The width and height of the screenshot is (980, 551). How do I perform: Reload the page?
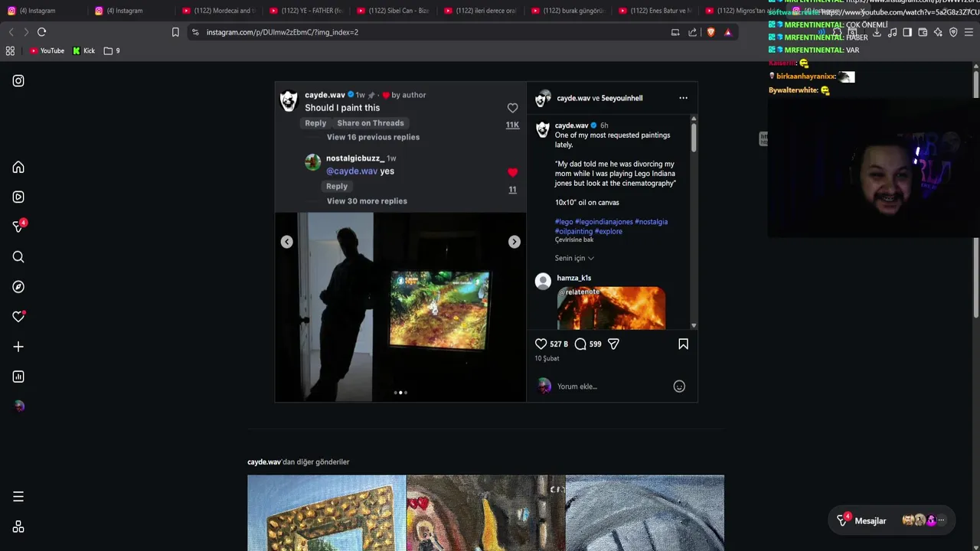click(41, 32)
